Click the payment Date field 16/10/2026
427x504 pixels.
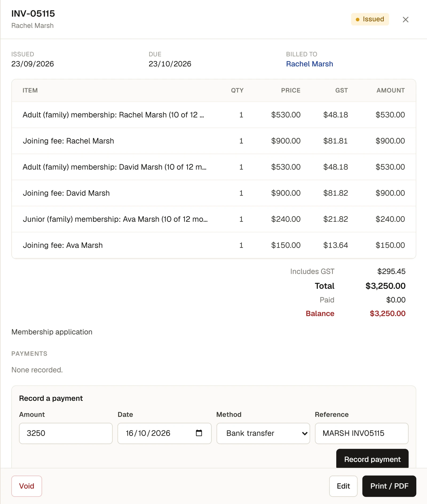click(x=164, y=433)
